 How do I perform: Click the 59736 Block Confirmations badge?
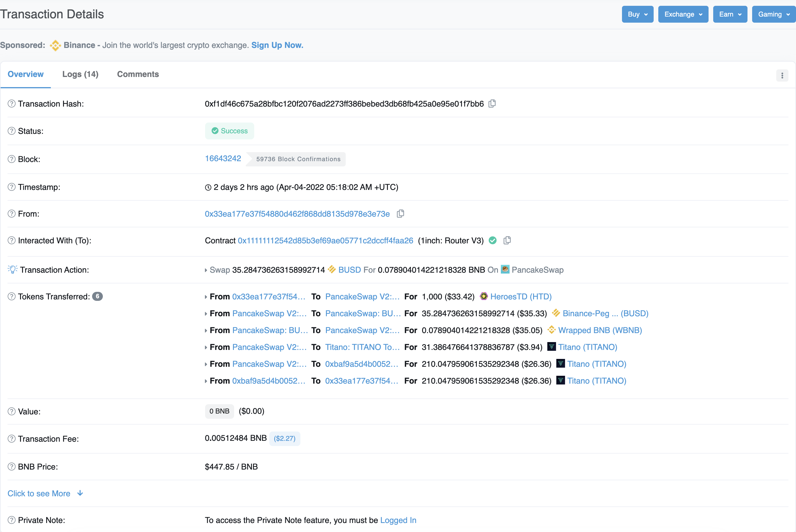pos(296,159)
